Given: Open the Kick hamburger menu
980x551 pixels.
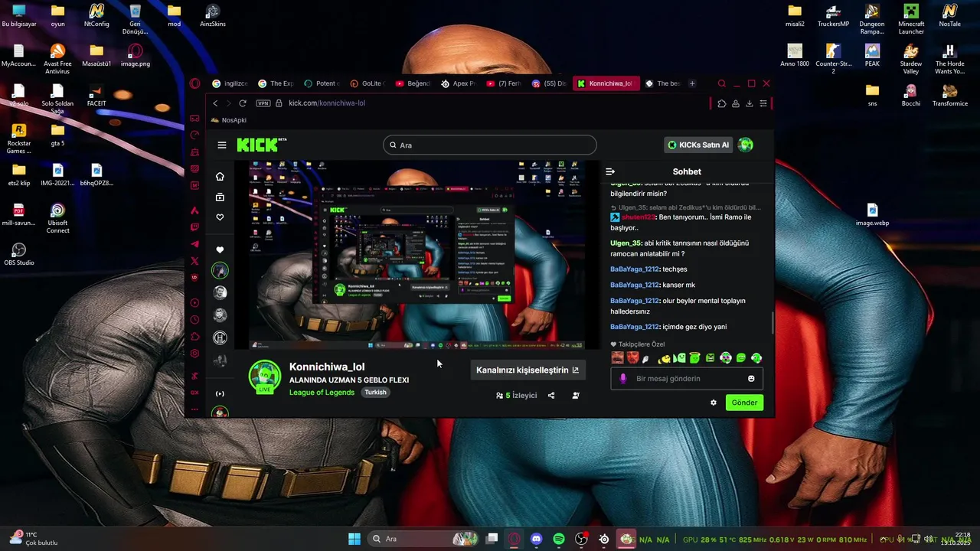Looking at the screenshot, I should click(222, 145).
